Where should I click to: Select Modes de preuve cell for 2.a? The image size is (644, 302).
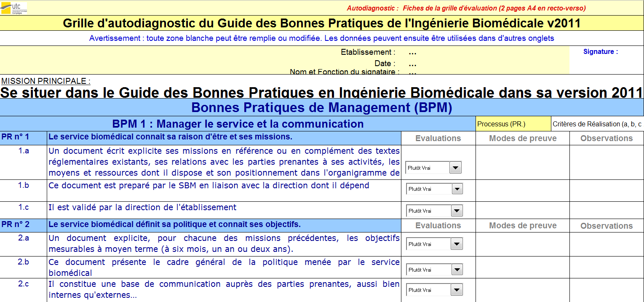click(x=522, y=244)
